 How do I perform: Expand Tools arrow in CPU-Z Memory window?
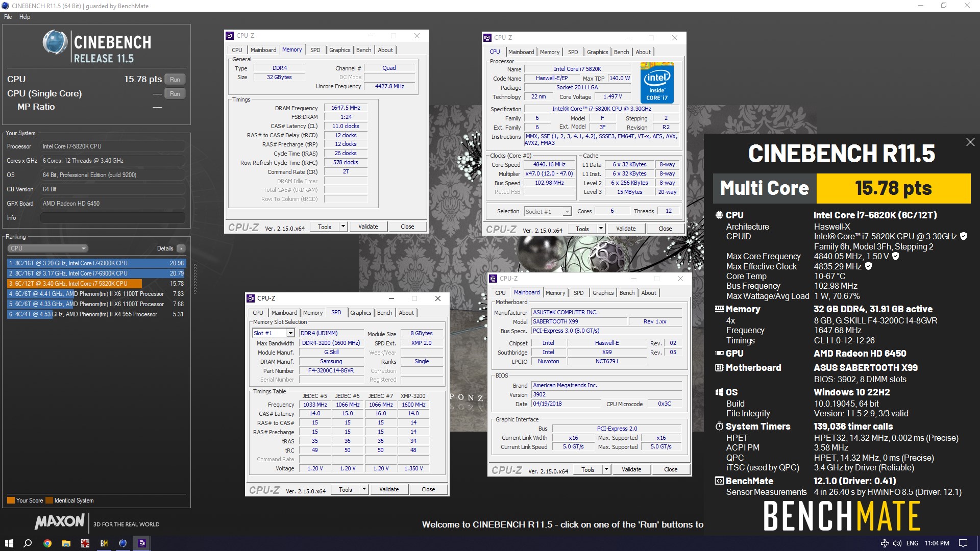coord(344,227)
